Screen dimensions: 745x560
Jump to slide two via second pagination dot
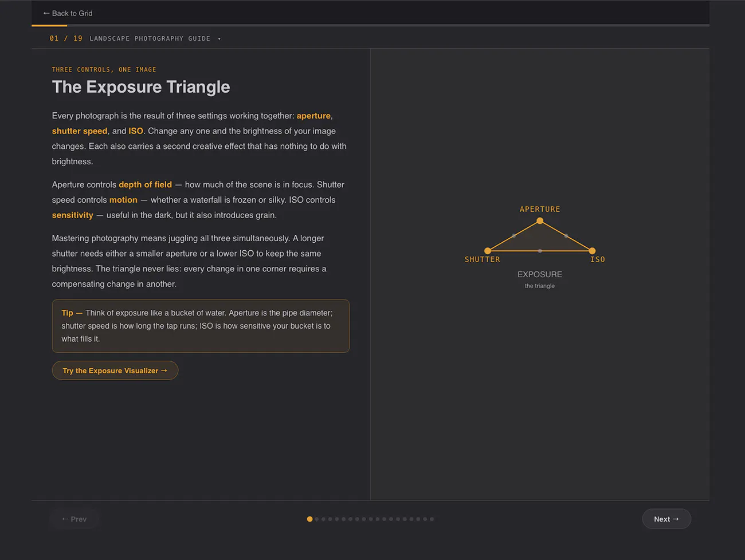point(317,519)
